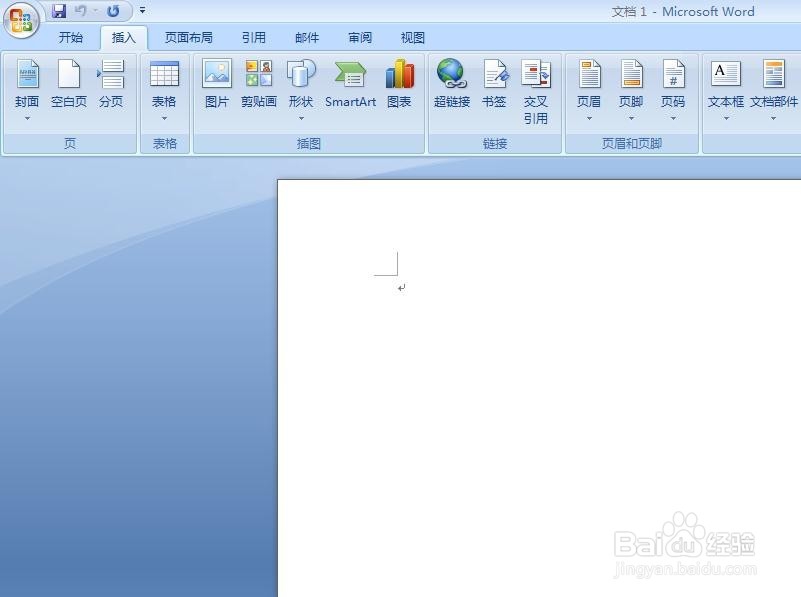This screenshot has height=597, width=801.
Task: Click the 表格 table icon
Action: point(164,74)
